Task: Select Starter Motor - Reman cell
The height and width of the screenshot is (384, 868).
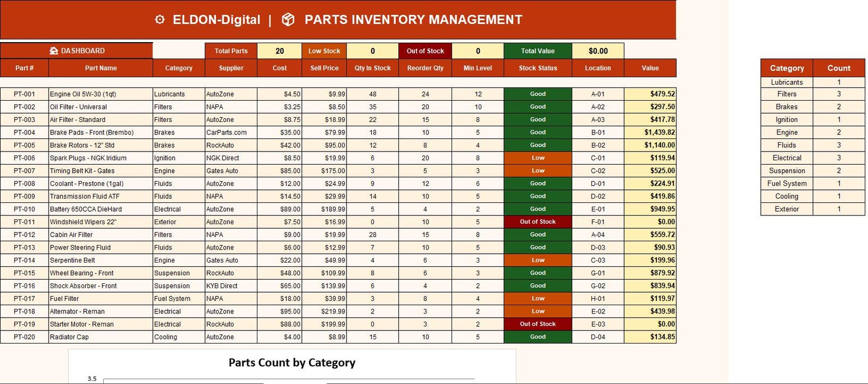Action: click(101, 324)
